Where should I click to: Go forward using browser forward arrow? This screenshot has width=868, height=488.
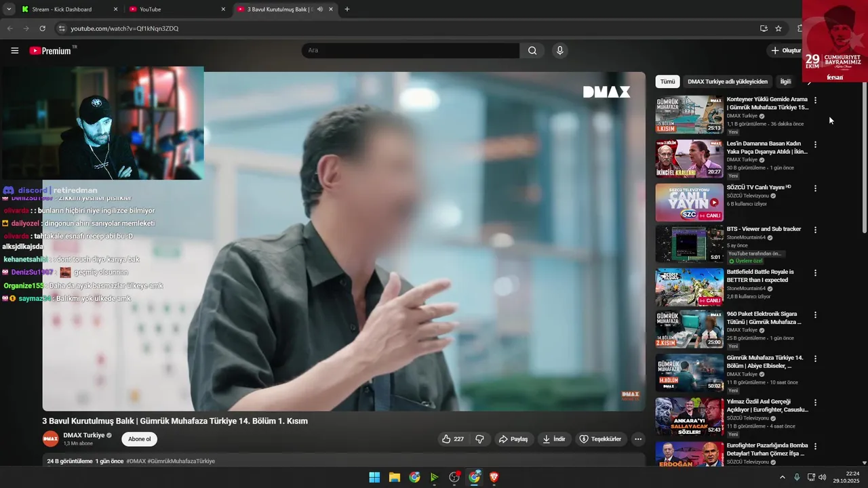click(x=26, y=28)
